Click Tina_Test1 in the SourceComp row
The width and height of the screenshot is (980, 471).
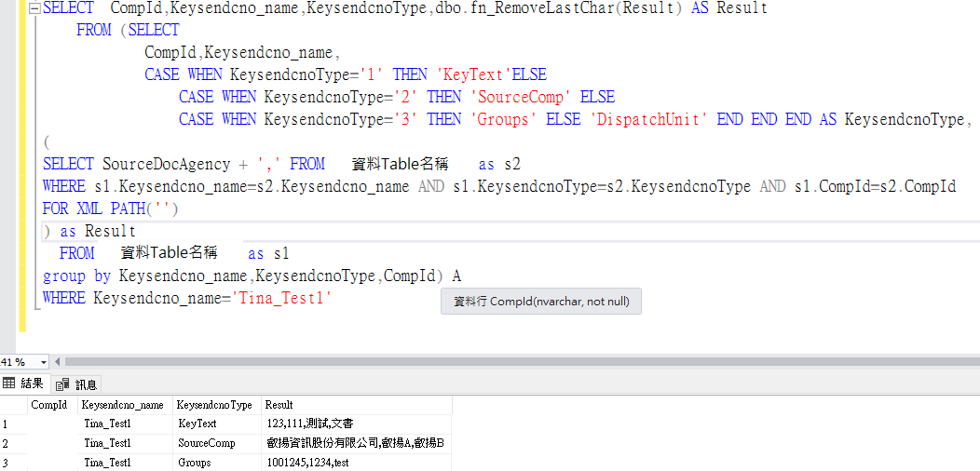(x=125, y=443)
